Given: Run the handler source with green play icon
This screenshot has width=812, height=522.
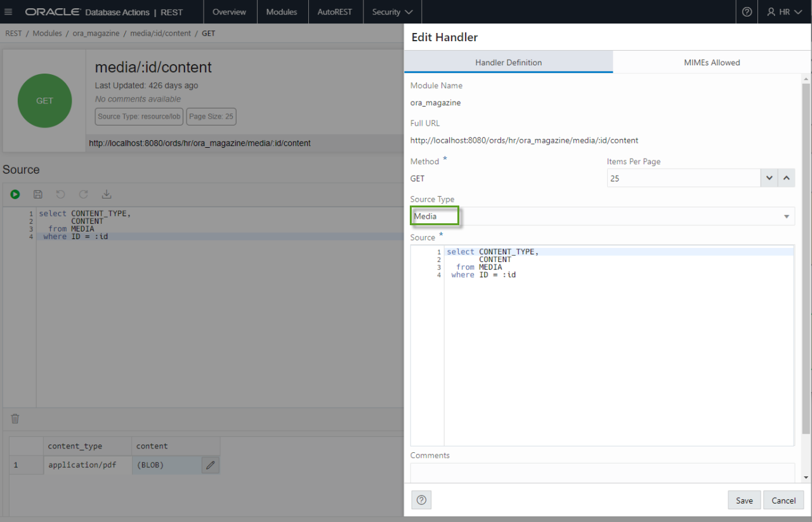Looking at the screenshot, I should tap(15, 194).
